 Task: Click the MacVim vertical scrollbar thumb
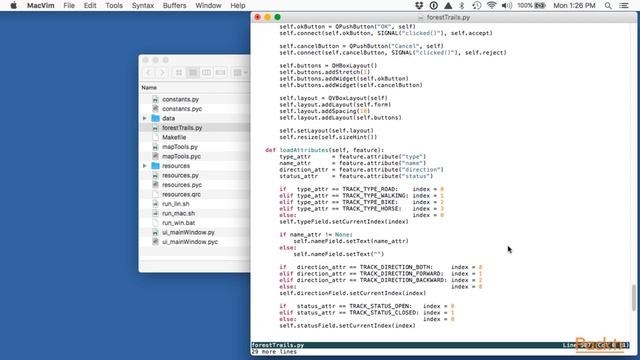point(633,298)
